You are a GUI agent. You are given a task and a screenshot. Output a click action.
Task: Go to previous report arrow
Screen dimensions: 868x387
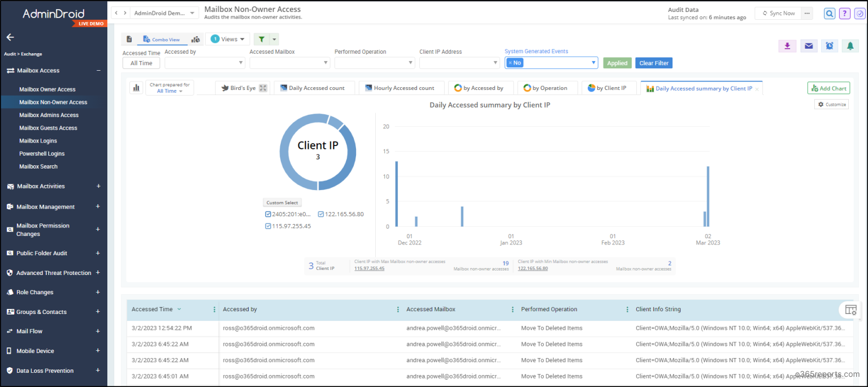[x=116, y=13]
